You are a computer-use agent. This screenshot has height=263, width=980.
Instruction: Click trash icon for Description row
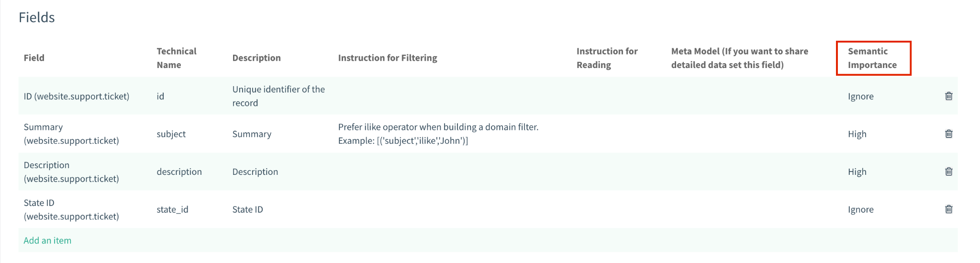[948, 172]
